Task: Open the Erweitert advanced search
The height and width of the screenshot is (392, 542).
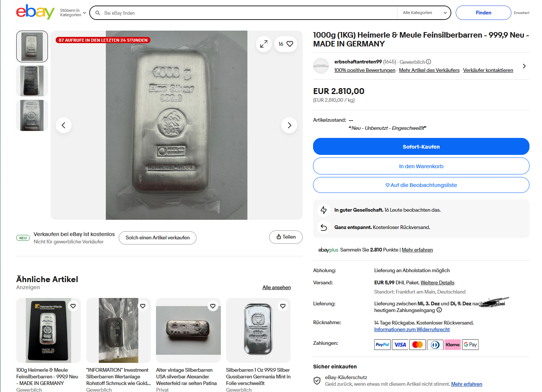Action: coord(521,13)
